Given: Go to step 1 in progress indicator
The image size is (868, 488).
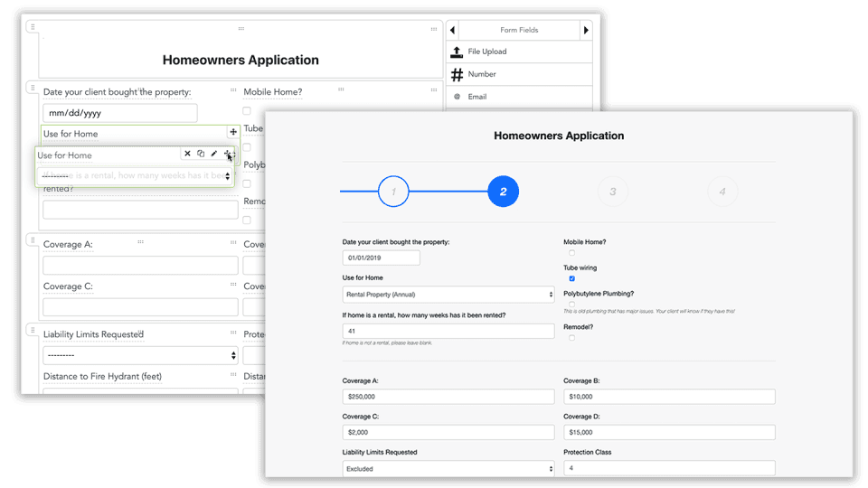Looking at the screenshot, I should (x=393, y=192).
